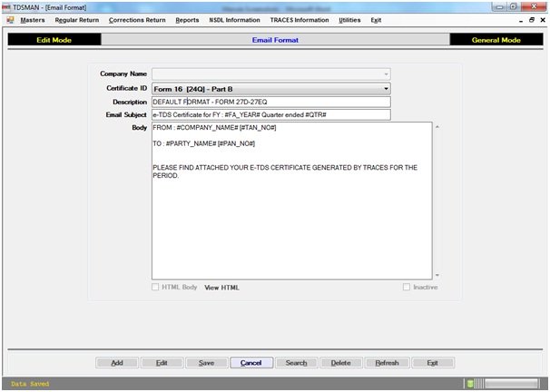This screenshot has width=550, height=392.
Task: Open the Utilities menu
Action: [349, 20]
